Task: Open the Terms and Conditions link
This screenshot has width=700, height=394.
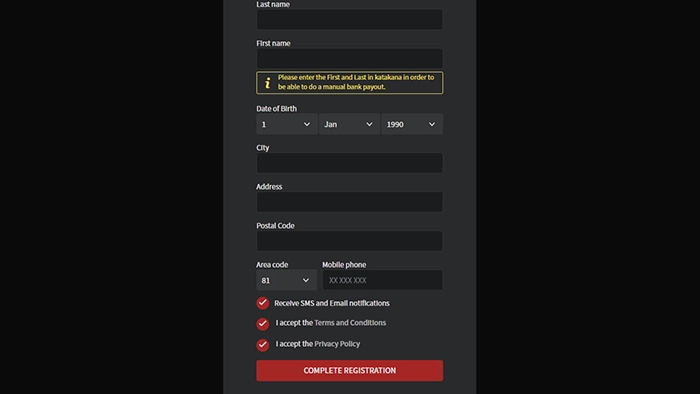Action: [350, 323]
